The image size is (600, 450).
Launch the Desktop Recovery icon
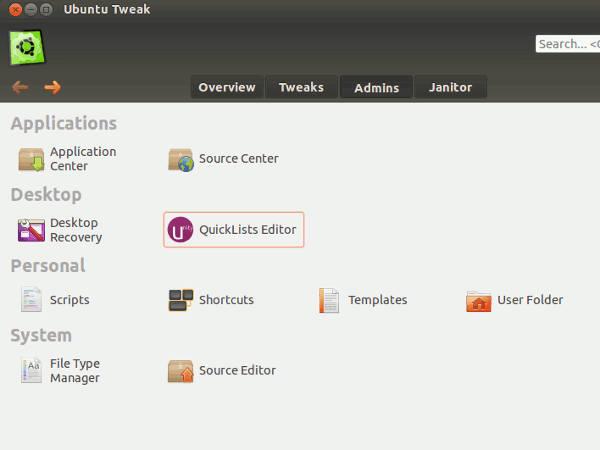pyautogui.click(x=31, y=230)
